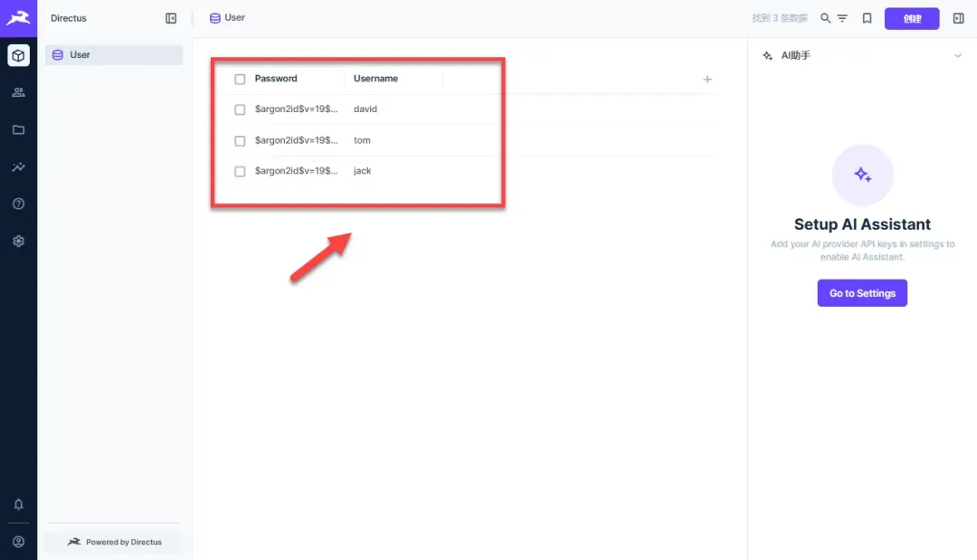The height and width of the screenshot is (560, 977).
Task: Click the bookmark icon in header
Action: 867,18
